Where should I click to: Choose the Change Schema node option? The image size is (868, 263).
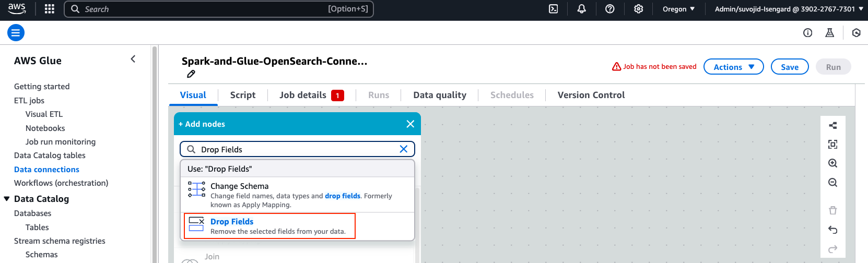point(297,195)
